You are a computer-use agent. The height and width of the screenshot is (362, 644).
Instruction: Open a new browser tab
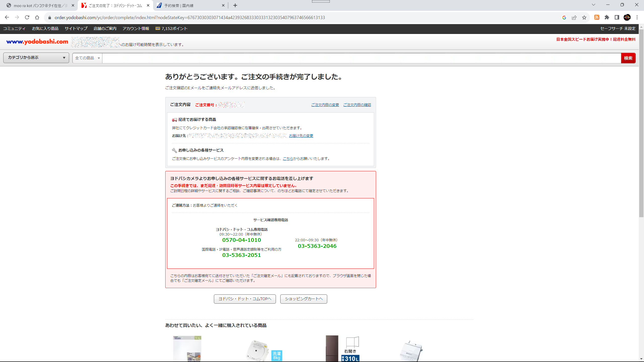click(x=235, y=5)
